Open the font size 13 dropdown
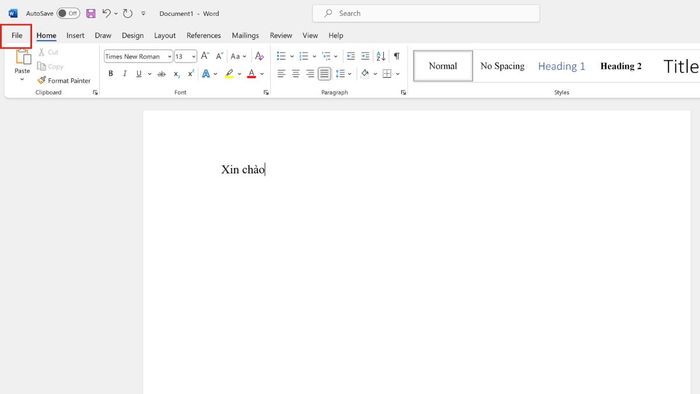 [193, 57]
